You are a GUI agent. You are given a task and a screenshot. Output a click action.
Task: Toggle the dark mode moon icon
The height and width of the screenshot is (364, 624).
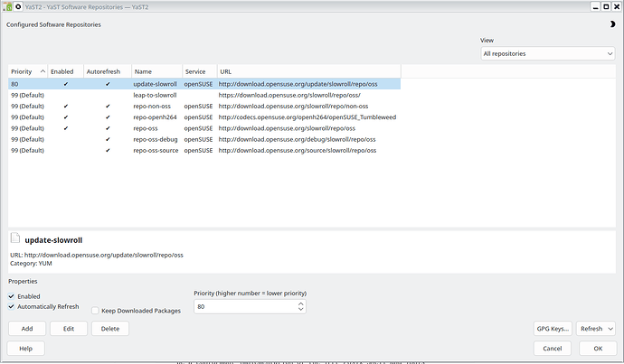click(612, 24)
